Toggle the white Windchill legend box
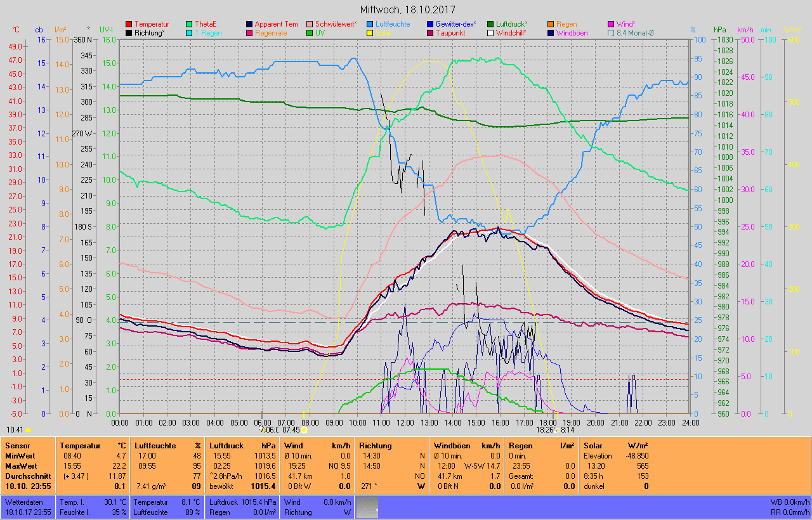 click(490, 33)
